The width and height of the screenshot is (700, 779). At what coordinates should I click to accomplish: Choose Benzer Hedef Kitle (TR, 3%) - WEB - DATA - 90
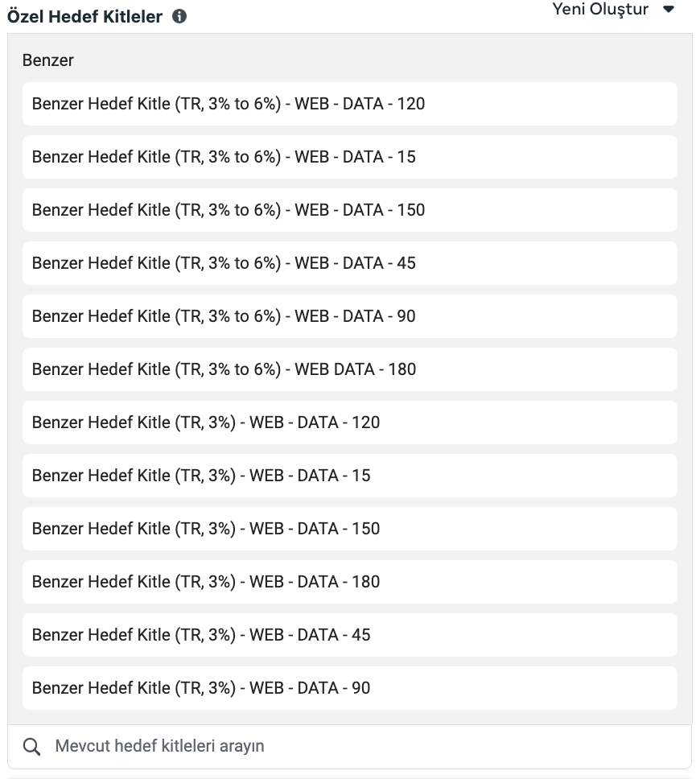[x=349, y=688]
